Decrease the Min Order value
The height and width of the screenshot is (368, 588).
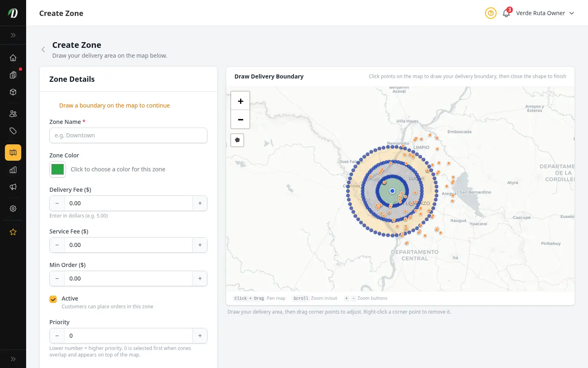[x=57, y=278]
